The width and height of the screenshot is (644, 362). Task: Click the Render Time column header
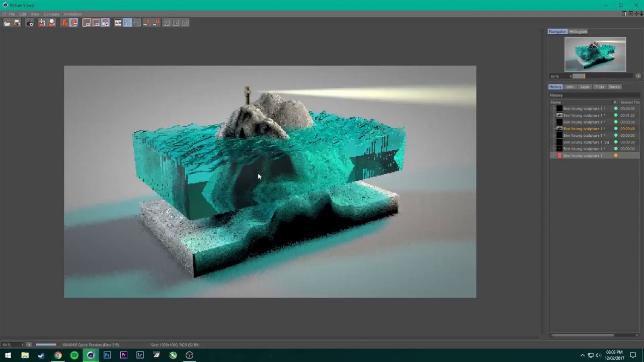(630, 102)
